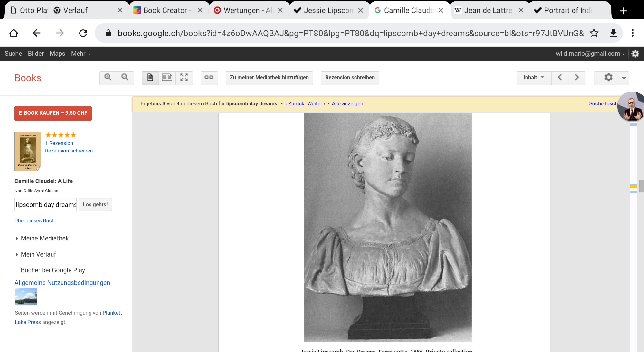Click E-Book kaufen button
Viewport: 644px width, 352px height.
point(53,113)
